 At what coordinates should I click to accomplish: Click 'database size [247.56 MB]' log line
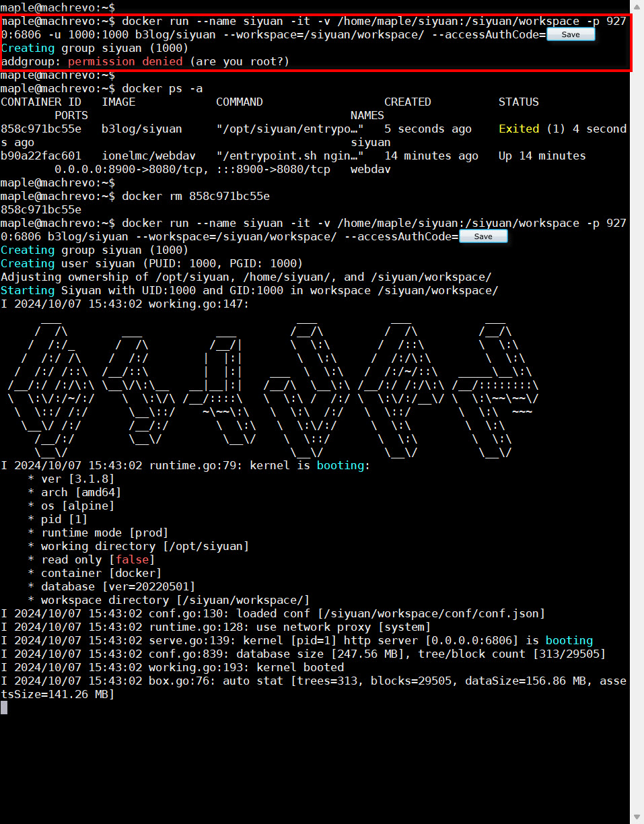[303, 654]
